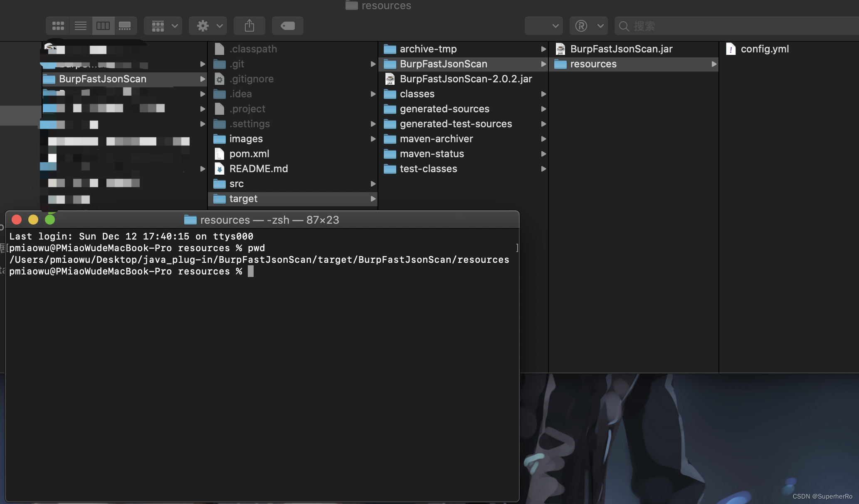
Task: Open the R extension dropdown near search
Action: click(588, 25)
